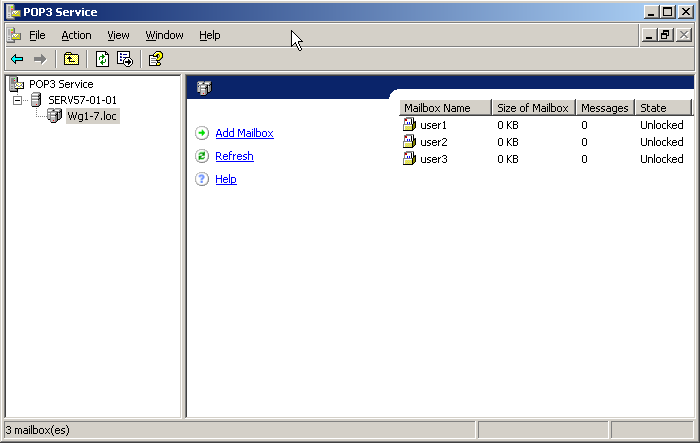Click the Help toolbar icon with question mark
700x443 pixels.
coord(156,59)
